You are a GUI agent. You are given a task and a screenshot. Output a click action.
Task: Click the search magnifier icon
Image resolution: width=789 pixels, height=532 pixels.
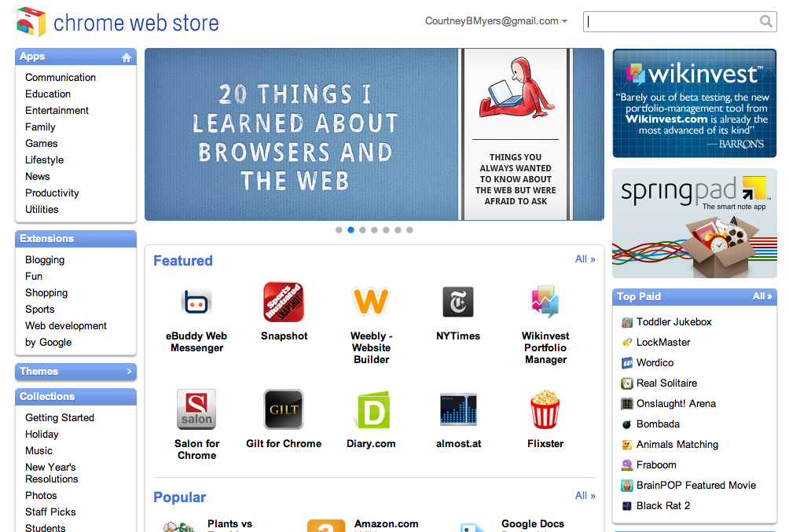coord(766,21)
